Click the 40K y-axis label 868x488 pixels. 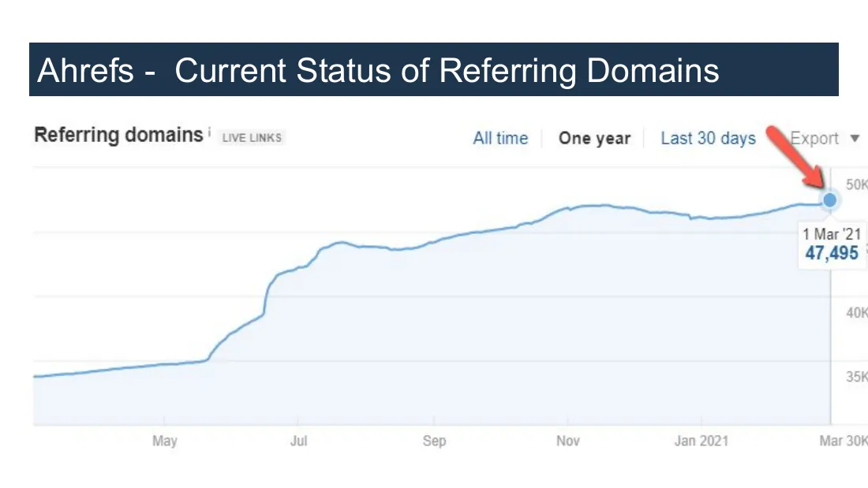(857, 313)
